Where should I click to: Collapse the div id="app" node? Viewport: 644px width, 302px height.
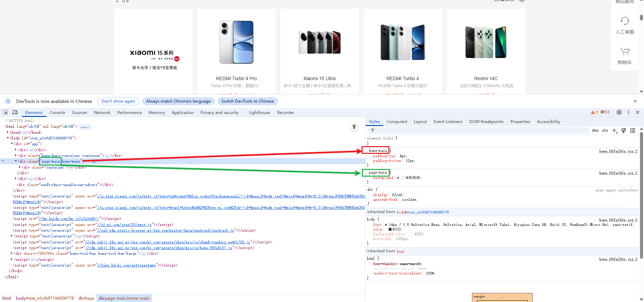(x=12, y=144)
